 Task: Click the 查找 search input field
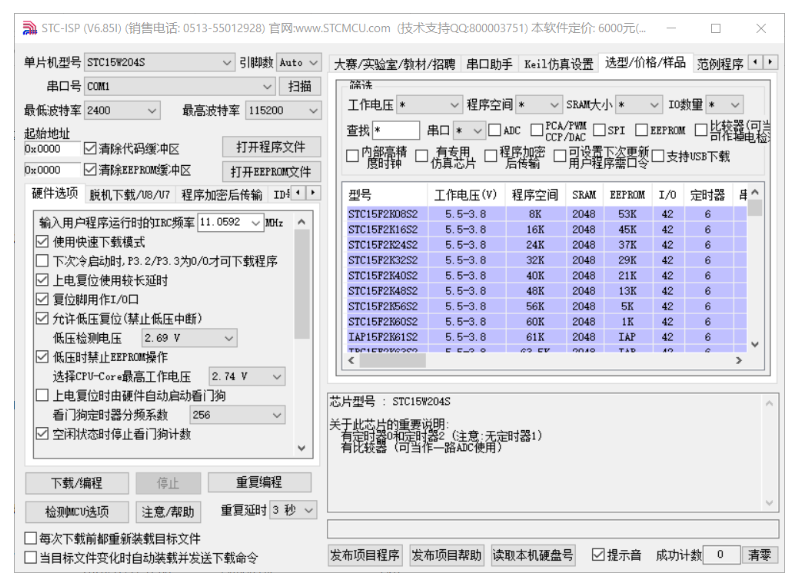396,130
